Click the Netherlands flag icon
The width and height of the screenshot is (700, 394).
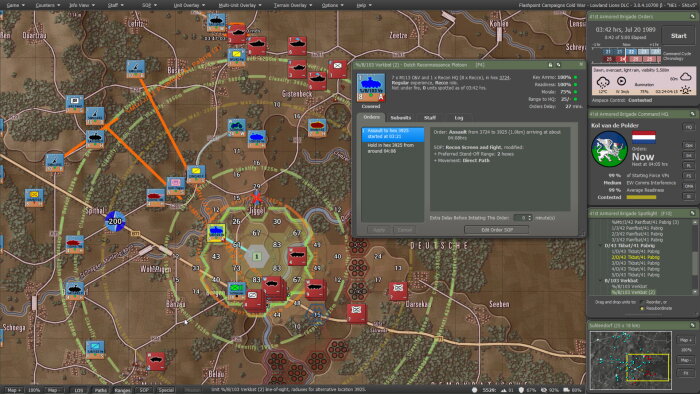click(x=643, y=137)
